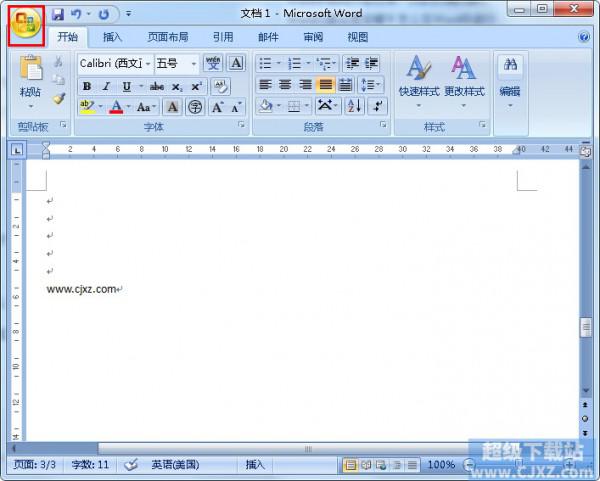Switch to Print Layout view
Image resolution: width=600 pixels, height=481 pixels.
point(350,465)
